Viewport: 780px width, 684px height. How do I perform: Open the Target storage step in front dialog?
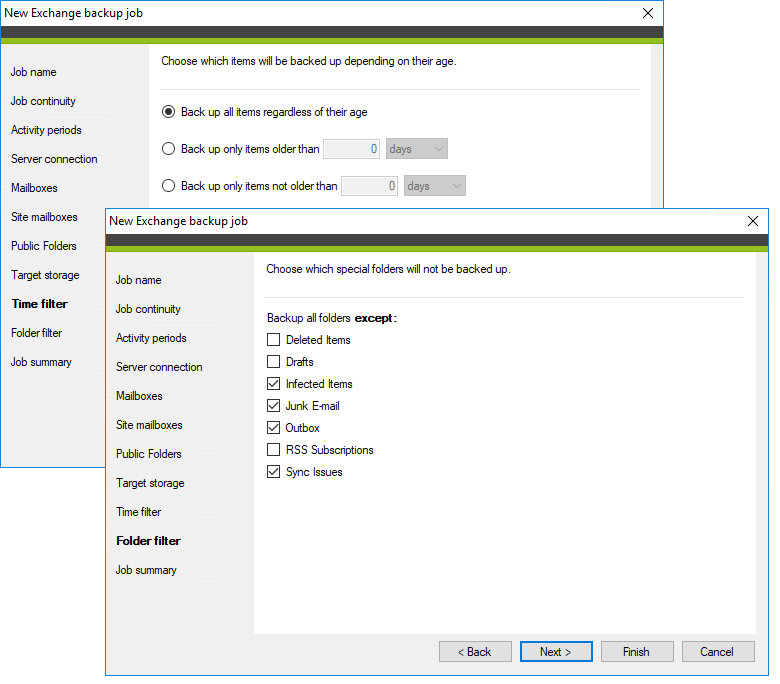pyautogui.click(x=150, y=483)
